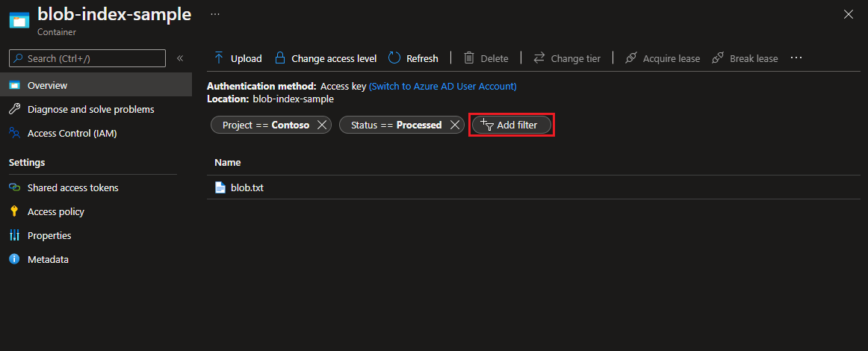Click the Metadata info icon
This screenshot has height=351, width=868.
click(x=14, y=259)
